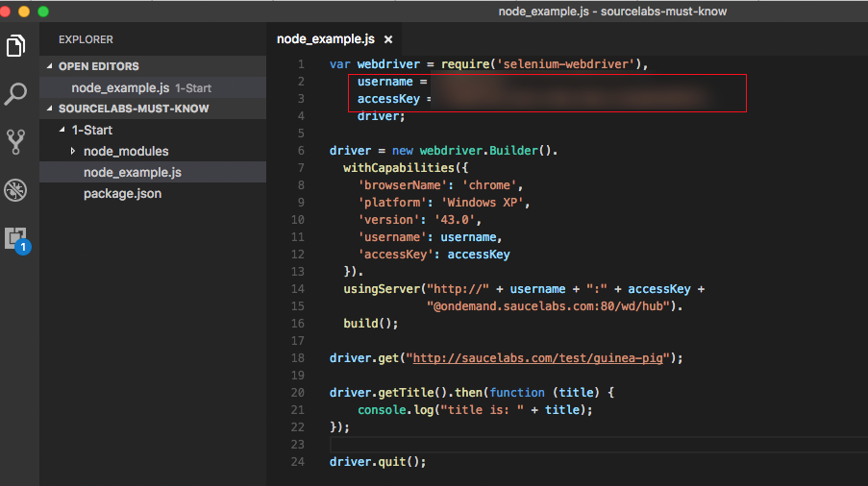Click the usingServer call on line 14
The height and width of the screenshot is (486, 868).
pos(382,288)
